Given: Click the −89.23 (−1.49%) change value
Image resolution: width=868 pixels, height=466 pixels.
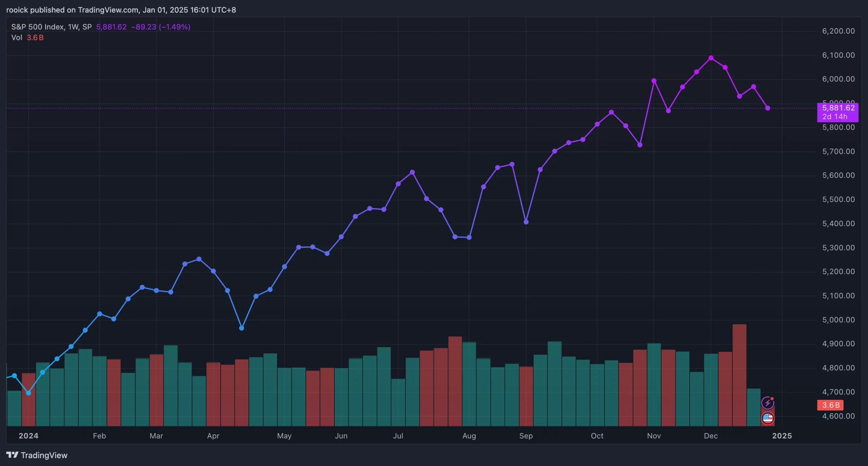Looking at the screenshot, I should click(x=161, y=27).
